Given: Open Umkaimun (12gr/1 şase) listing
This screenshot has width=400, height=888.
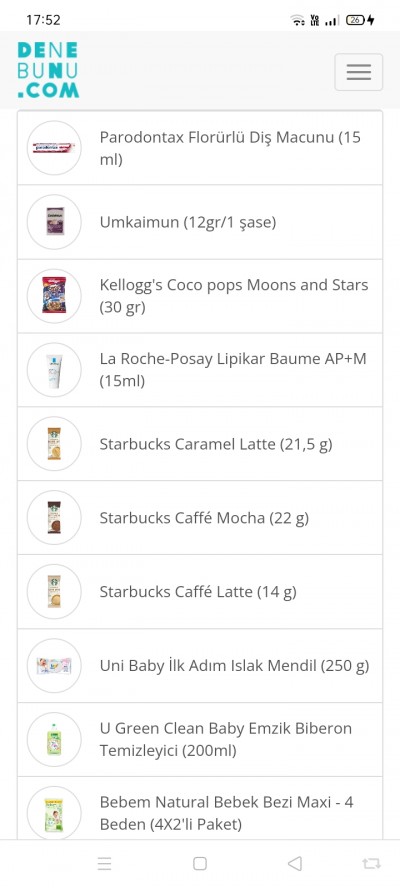Looking at the screenshot, I should coord(200,222).
